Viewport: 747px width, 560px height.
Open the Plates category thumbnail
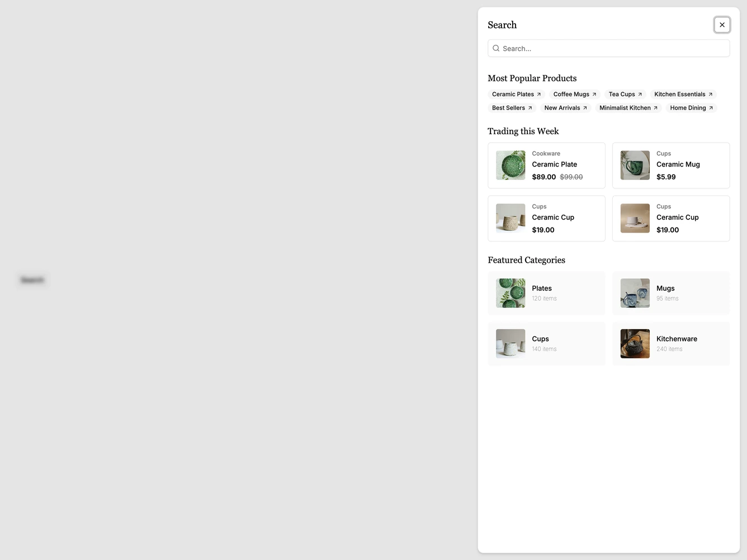pos(510,293)
